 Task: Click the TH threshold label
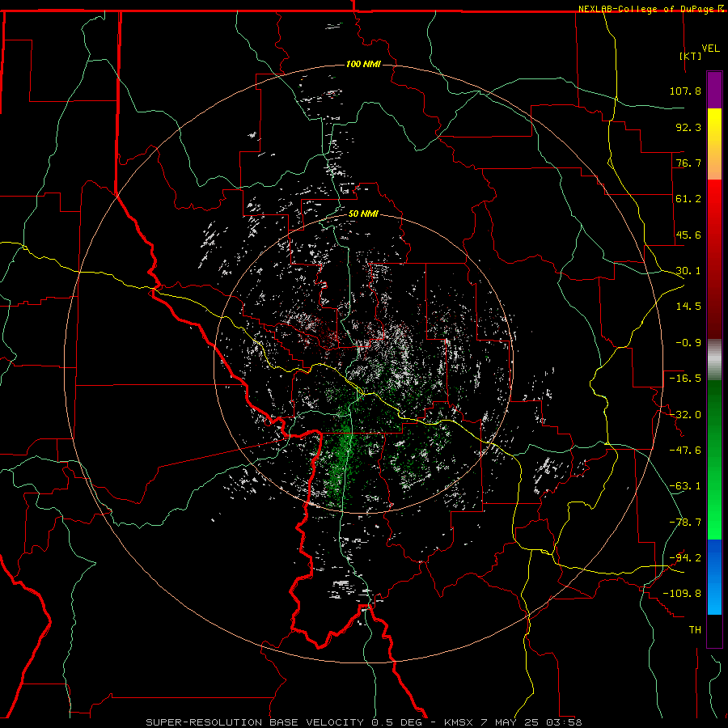(695, 630)
